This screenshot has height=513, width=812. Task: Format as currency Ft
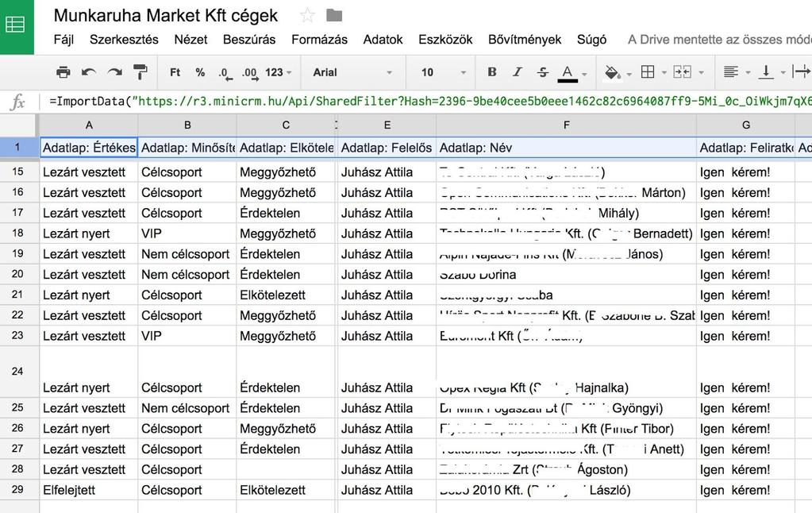[175, 72]
